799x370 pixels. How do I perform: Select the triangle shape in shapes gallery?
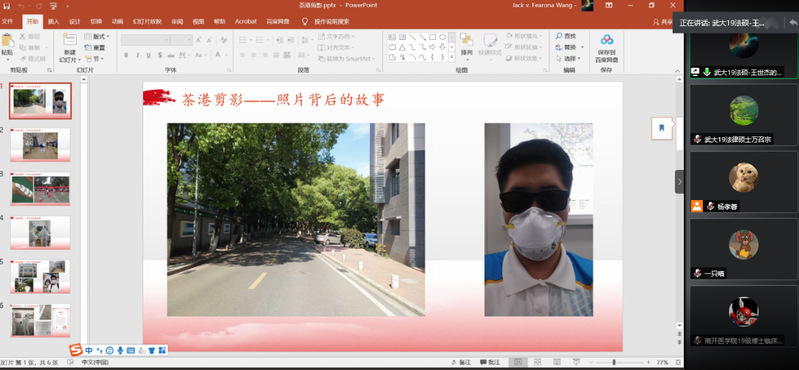tap(402, 47)
